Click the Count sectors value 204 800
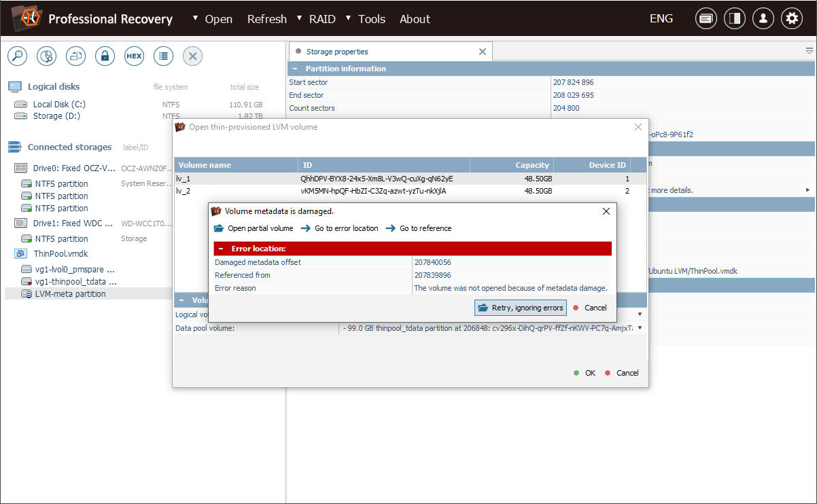This screenshot has height=504, width=817. coord(566,108)
